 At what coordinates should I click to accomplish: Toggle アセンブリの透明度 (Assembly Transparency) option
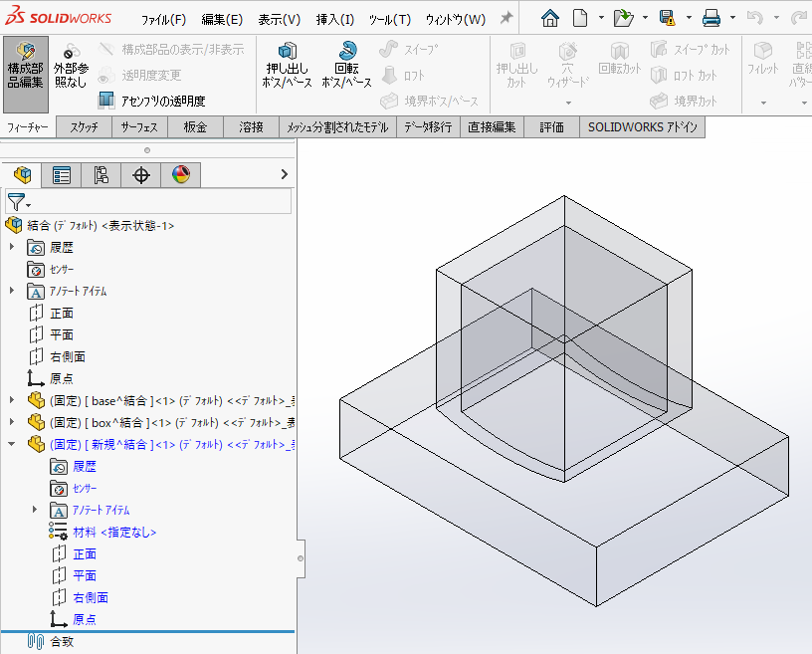coord(151,101)
